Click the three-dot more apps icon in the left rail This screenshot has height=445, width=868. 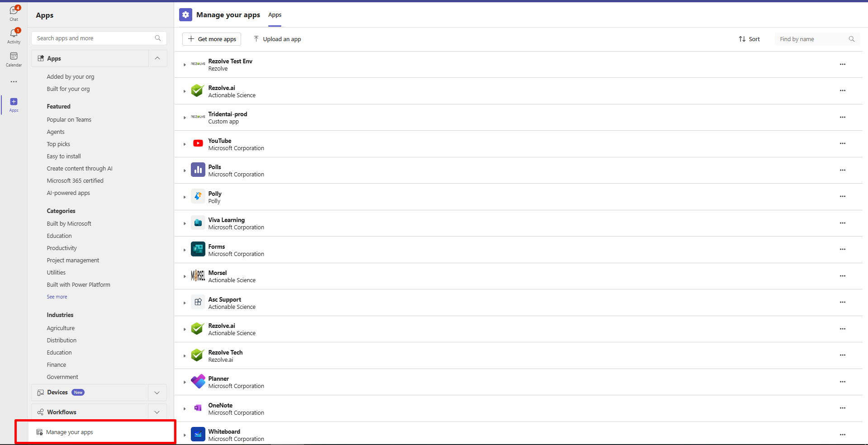14,82
